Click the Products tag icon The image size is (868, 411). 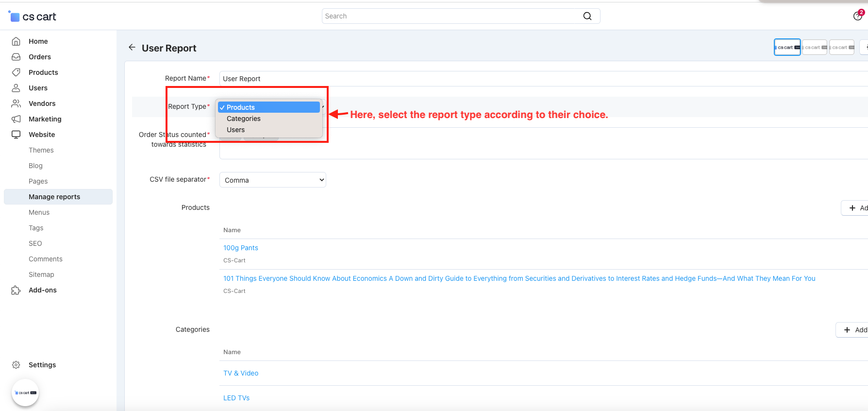(x=16, y=72)
